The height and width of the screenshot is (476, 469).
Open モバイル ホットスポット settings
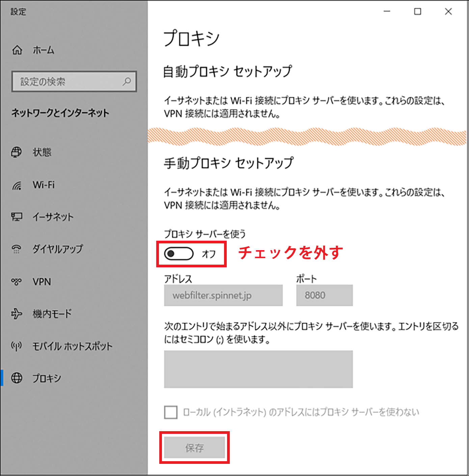72,346
